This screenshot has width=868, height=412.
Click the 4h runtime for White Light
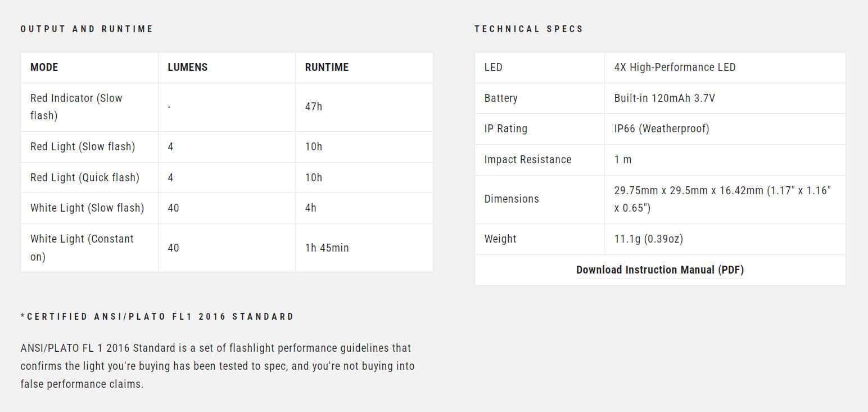(311, 208)
